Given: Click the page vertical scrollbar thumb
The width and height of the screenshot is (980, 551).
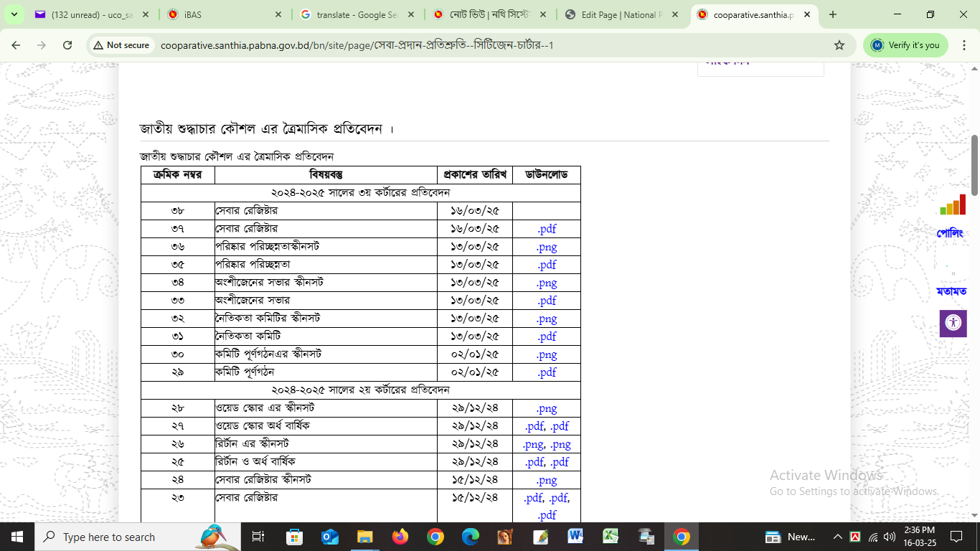Looking at the screenshot, I should (974, 165).
